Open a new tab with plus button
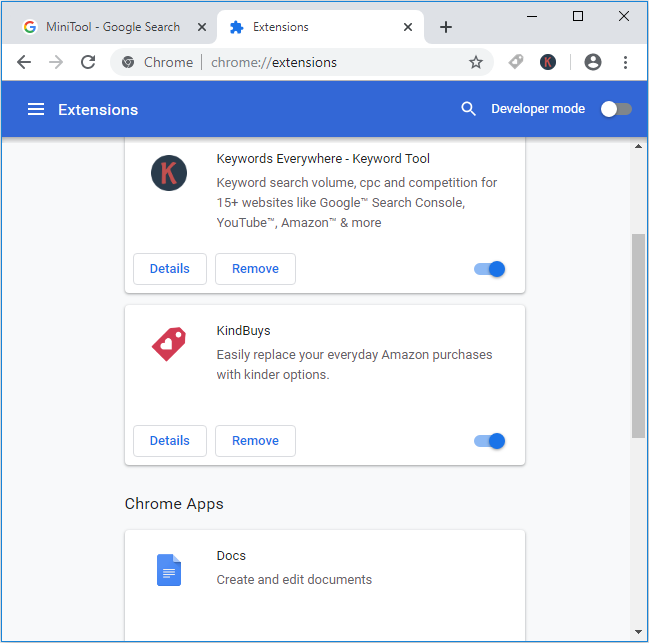This screenshot has width=649, height=643. tap(446, 27)
